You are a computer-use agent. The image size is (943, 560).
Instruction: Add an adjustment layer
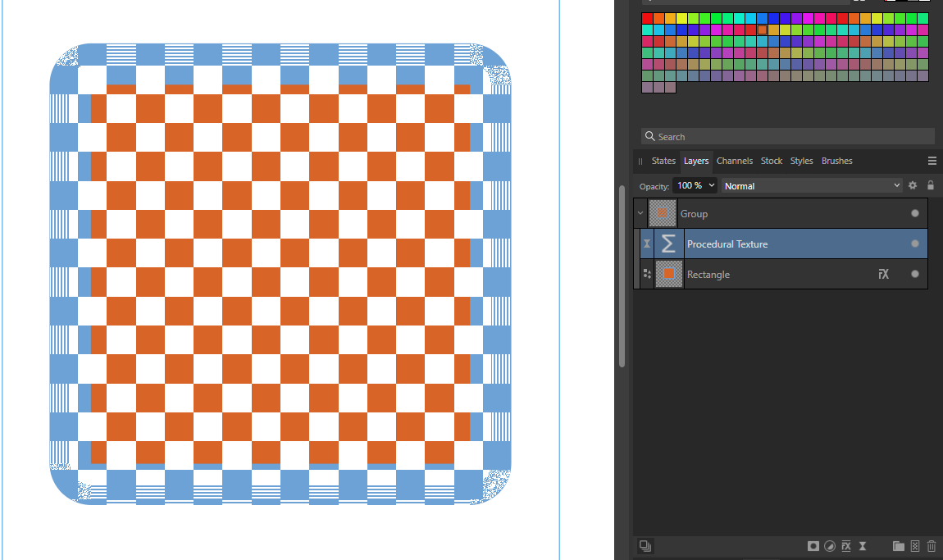[830, 546]
